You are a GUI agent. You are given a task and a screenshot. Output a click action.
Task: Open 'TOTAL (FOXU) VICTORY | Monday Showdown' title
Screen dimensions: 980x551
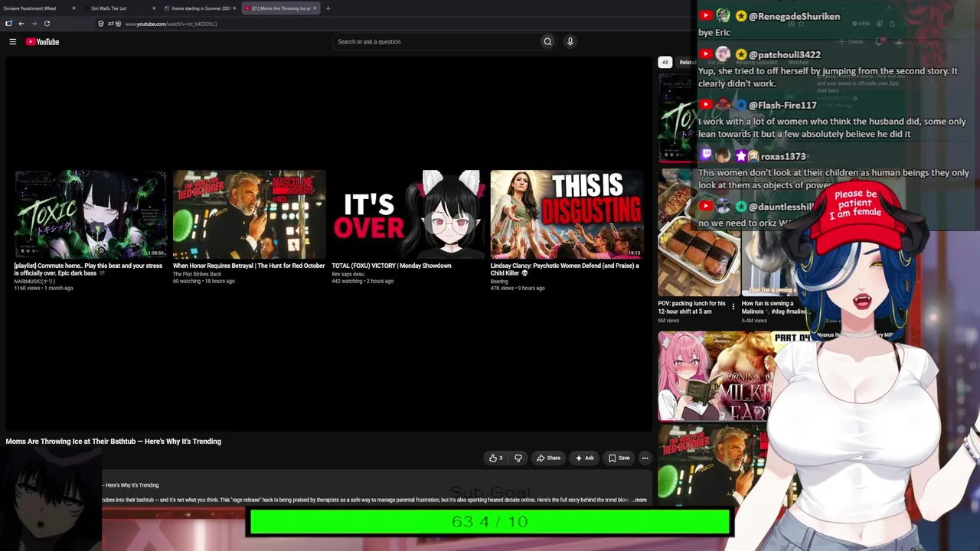[391, 266]
